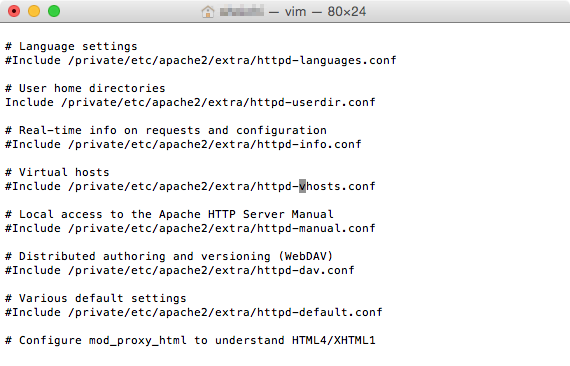The width and height of the screenshot is (570, 366).
Task: Click the 'Distributed authoring and versioning (WebDAV)' line
Action: 169,256
